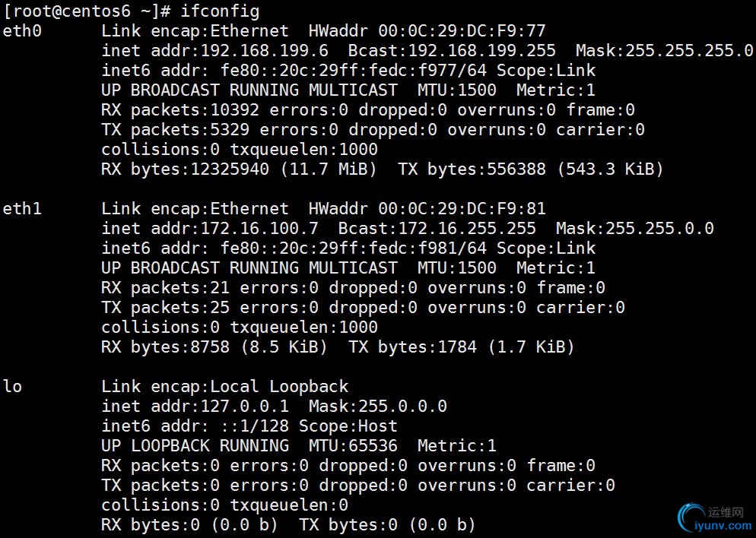
Task: Click the inet6 address ending in f977/64
Action: click(x=354, y=71)
